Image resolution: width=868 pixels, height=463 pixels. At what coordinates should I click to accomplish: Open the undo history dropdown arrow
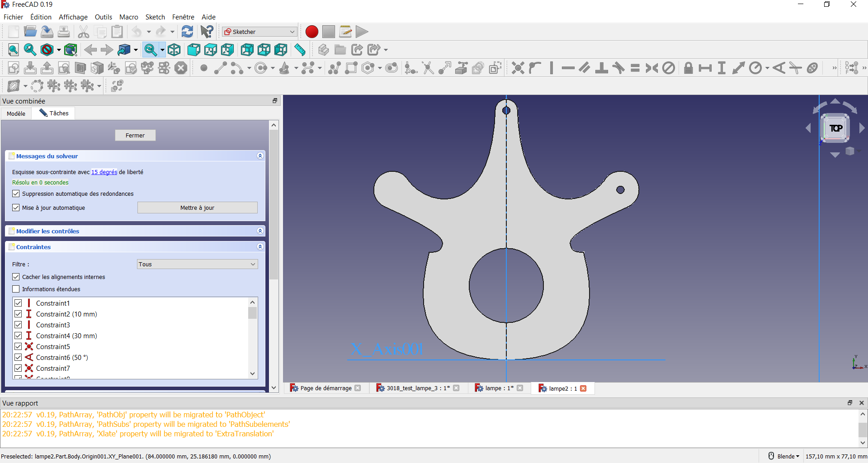tap(149, 32)
